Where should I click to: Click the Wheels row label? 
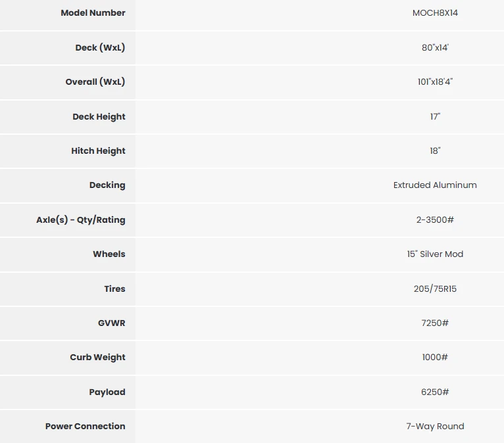(109, 254)
